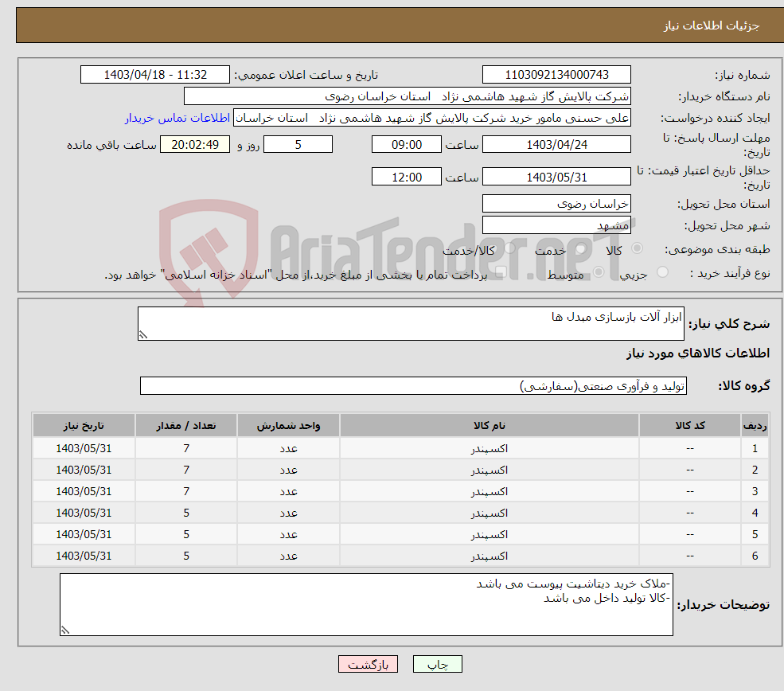The image size is (784, 691).
Task: Click date 1403/05/31 in row 3
Action: click(84, 491)
